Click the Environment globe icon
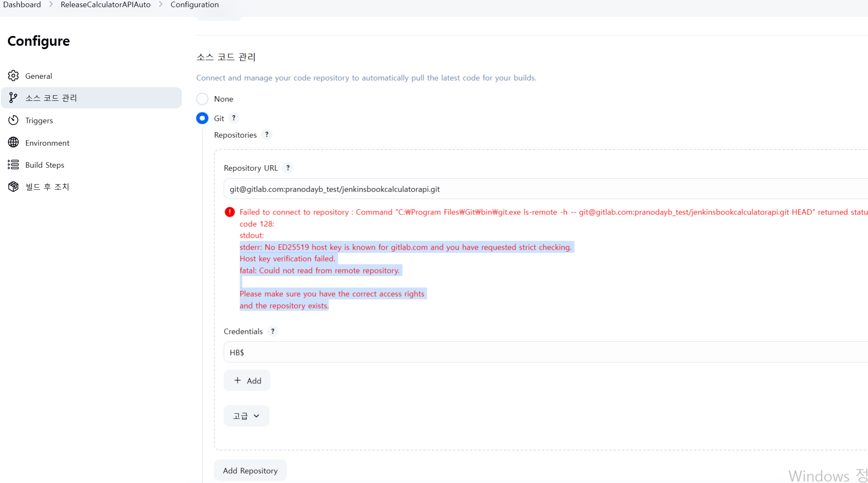The height and width of the screenshot is (483, 868). coord(13,142)
